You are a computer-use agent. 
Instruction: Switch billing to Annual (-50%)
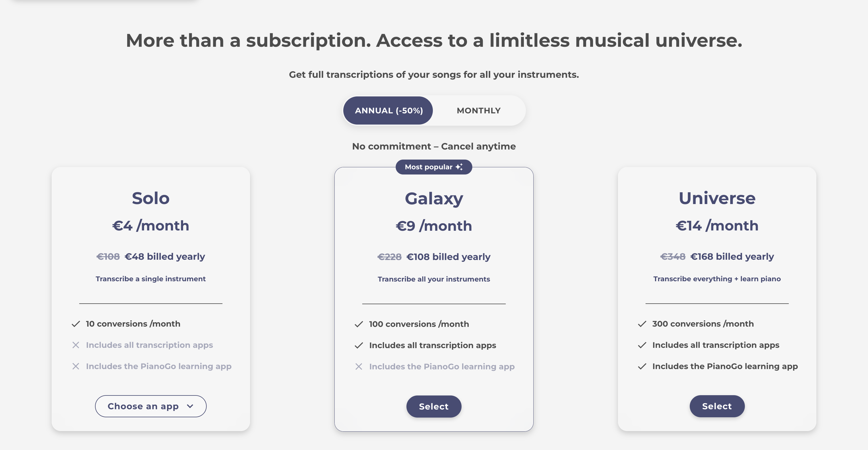389,110
